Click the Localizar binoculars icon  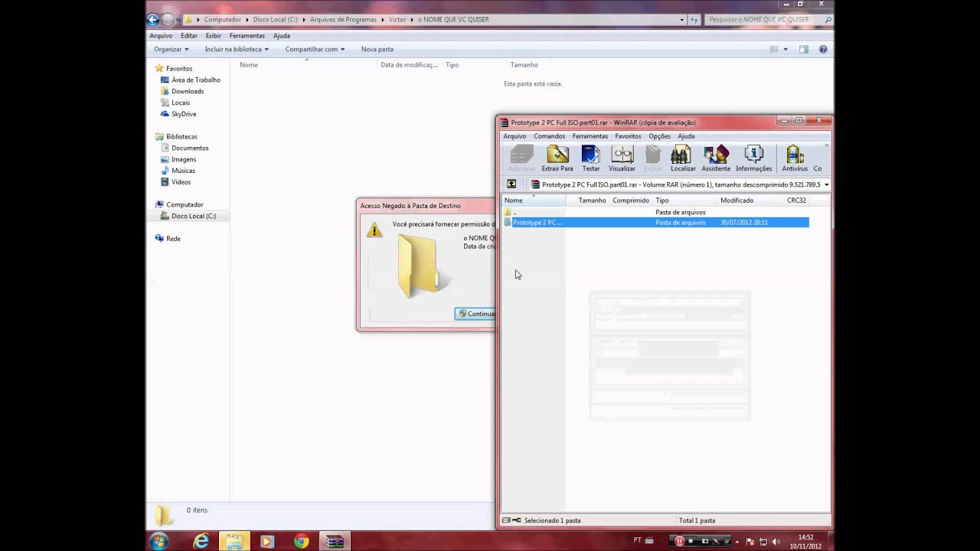pyautogui.click(x=683, y=158)
